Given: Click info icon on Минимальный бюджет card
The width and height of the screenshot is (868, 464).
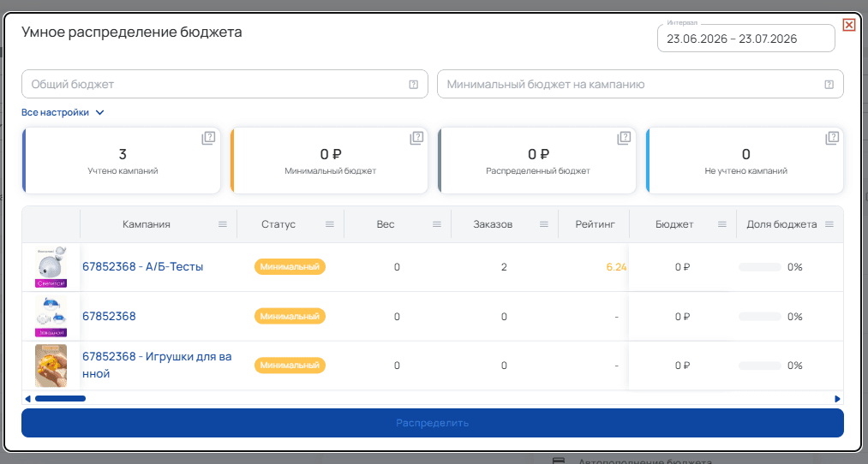Looking at the screenshot, I should (x=416, y=139).
